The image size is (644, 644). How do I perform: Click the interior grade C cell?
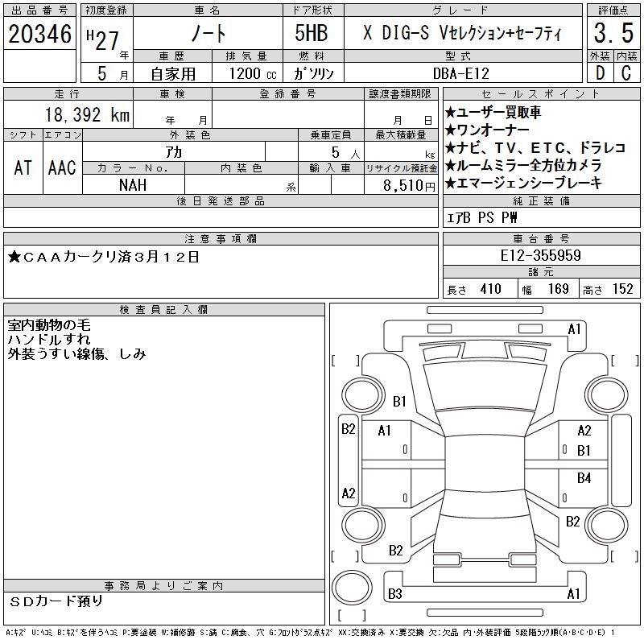click(x=626, y=72)
